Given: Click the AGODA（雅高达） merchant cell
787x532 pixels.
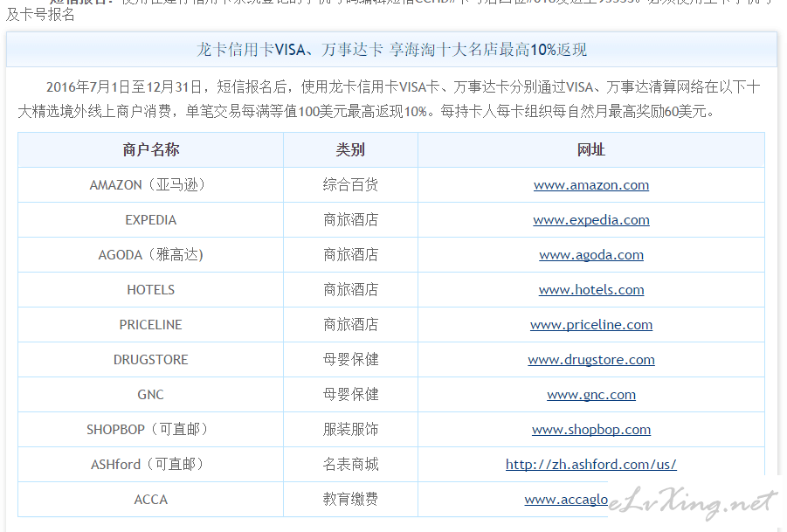Looking at the screenshot, I should [x=150, y=255].
